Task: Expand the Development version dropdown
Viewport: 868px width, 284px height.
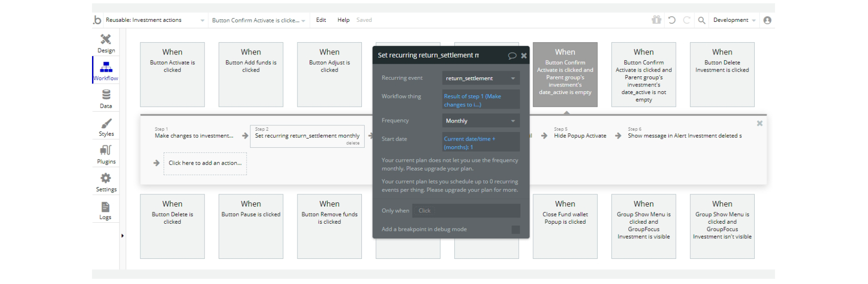Action: (x=734, y=20)
